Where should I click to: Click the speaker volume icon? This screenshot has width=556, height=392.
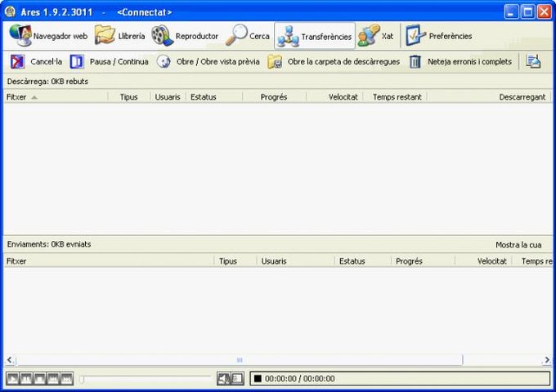pyautogui.click(x=224, y=379)
